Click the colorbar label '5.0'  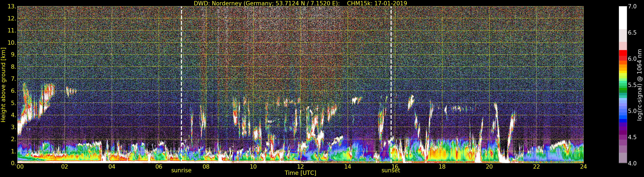tap(632, 111)
